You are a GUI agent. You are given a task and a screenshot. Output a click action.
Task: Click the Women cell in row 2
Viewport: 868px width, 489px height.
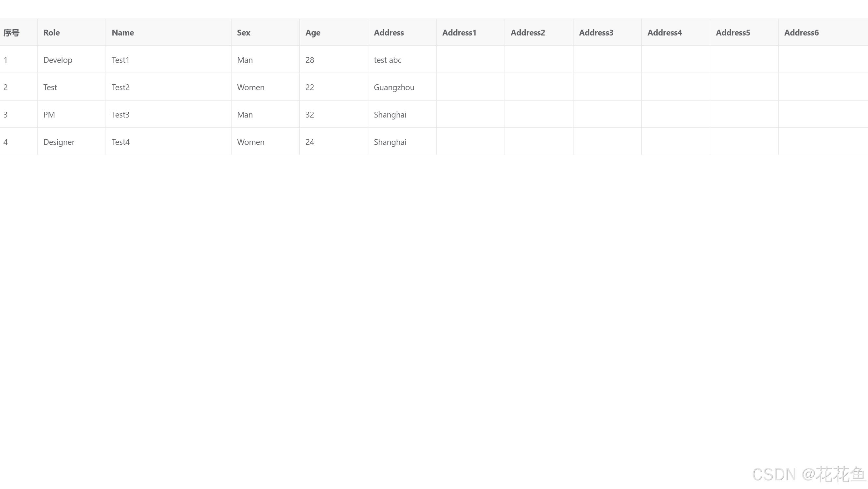(250, 87)
